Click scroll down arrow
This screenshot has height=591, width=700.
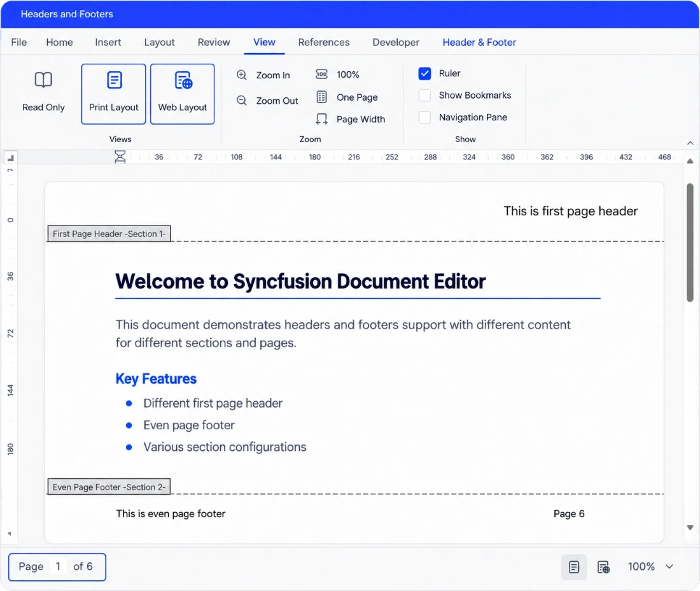point(690,527)
